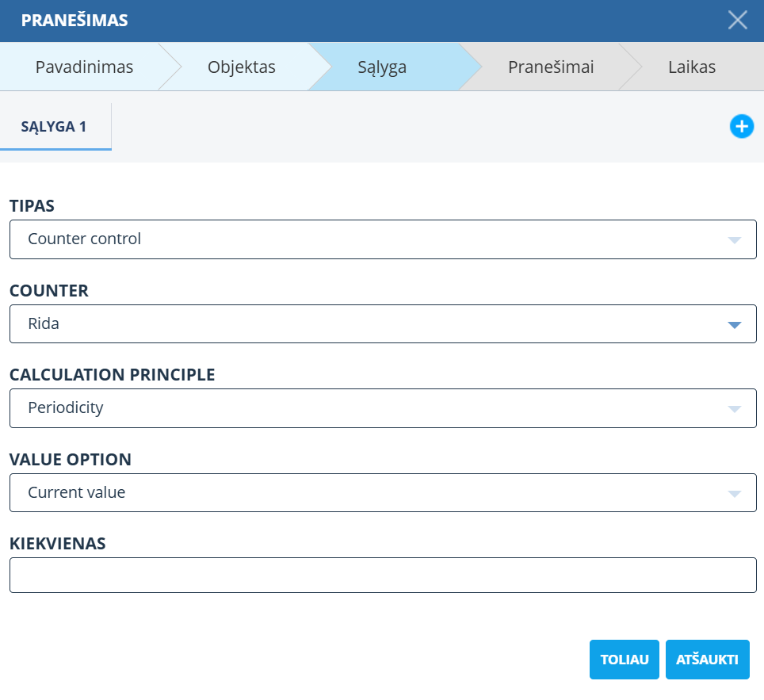
Task: Click the Kiekvienas input field
Action: click(x=383, y=576)
